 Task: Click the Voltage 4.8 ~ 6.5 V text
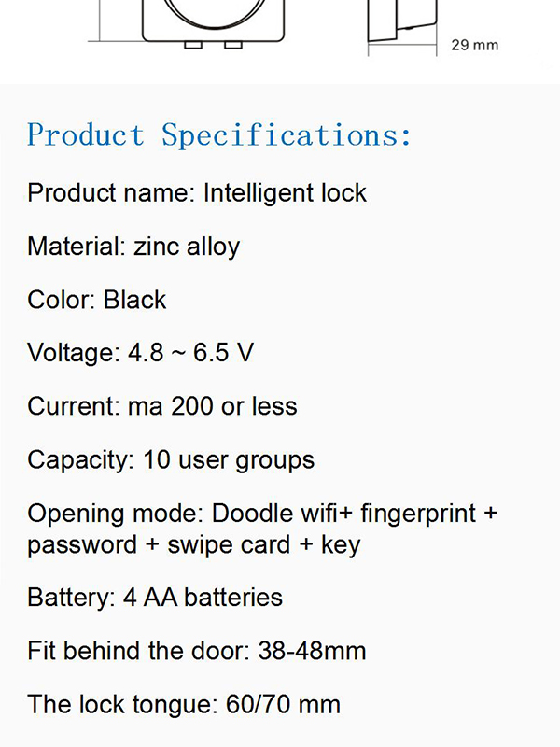(x=141, y=354)
